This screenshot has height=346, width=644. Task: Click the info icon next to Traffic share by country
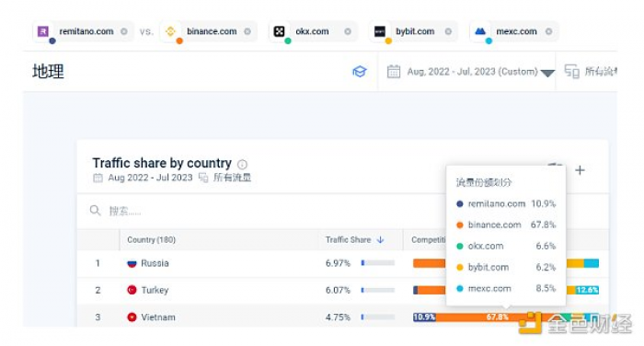pos(242,165)
